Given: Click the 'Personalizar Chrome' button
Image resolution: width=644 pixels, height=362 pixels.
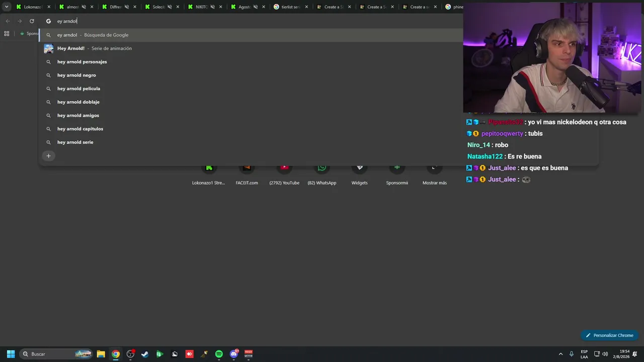Looking at the screenshot, I should [609, 335].
